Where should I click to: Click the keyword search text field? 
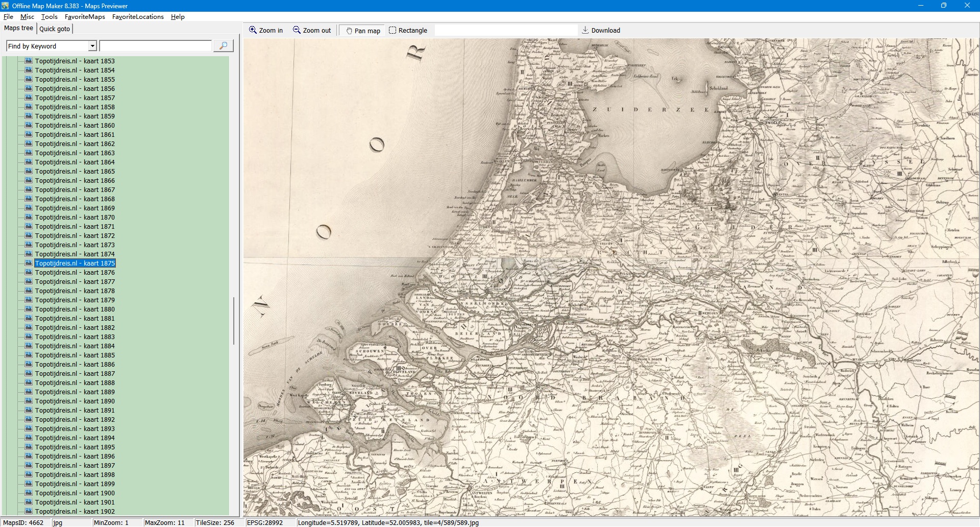tap(155, 46)
